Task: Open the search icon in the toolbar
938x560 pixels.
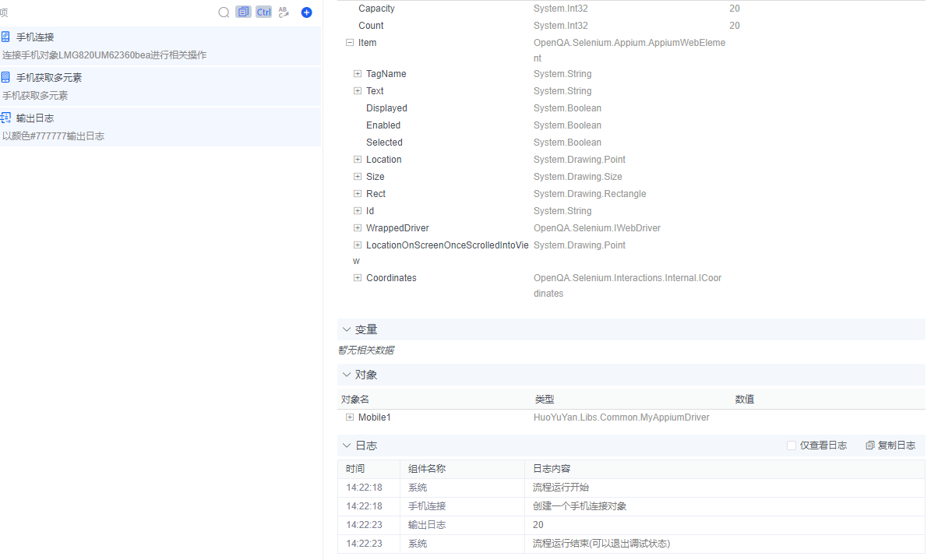Action: [224, 12]
